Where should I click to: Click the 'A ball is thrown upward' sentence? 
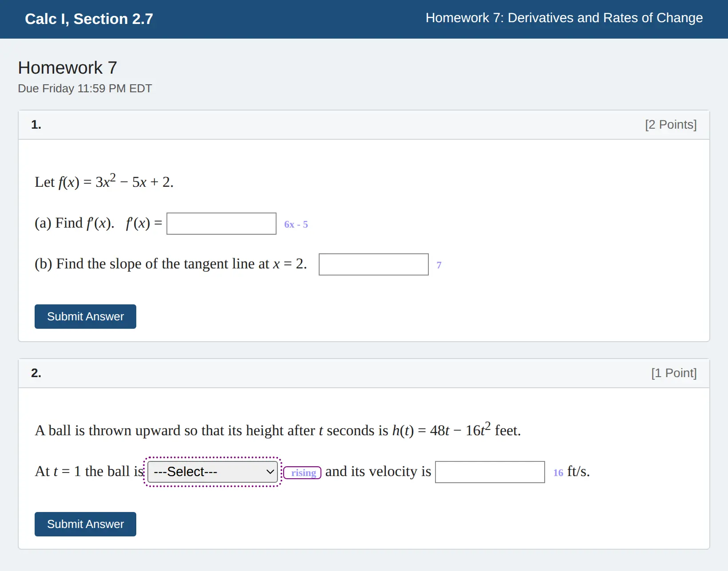point(278,430)
